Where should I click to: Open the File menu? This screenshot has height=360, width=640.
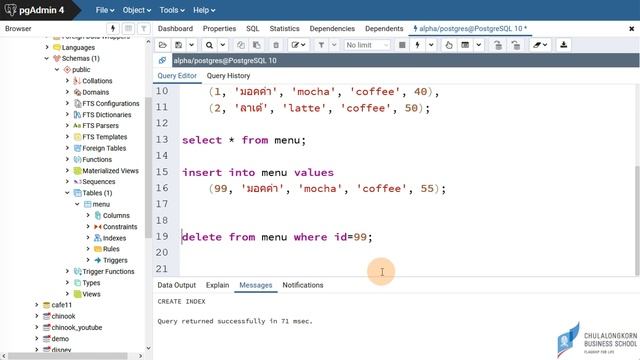click(105, 10)
